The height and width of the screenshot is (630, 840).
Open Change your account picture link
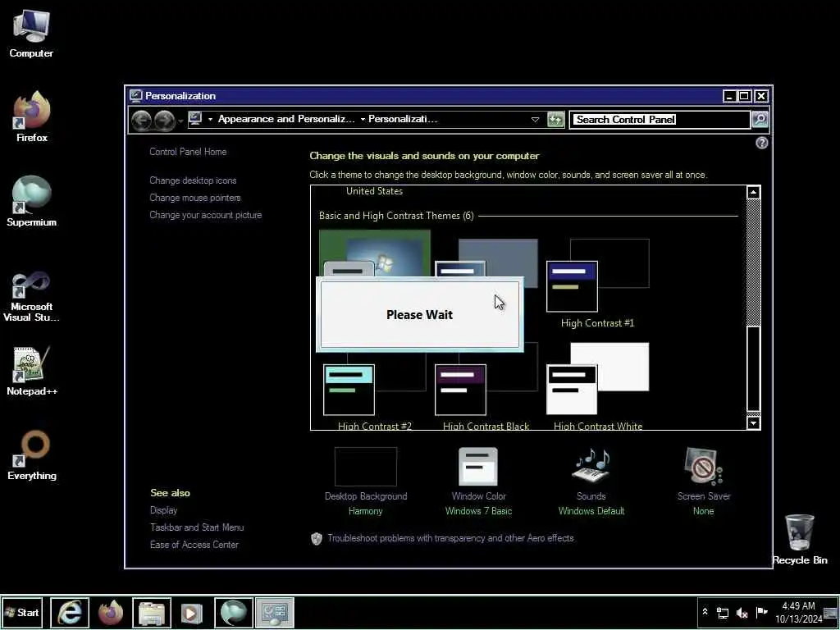(x=206, y=215)
